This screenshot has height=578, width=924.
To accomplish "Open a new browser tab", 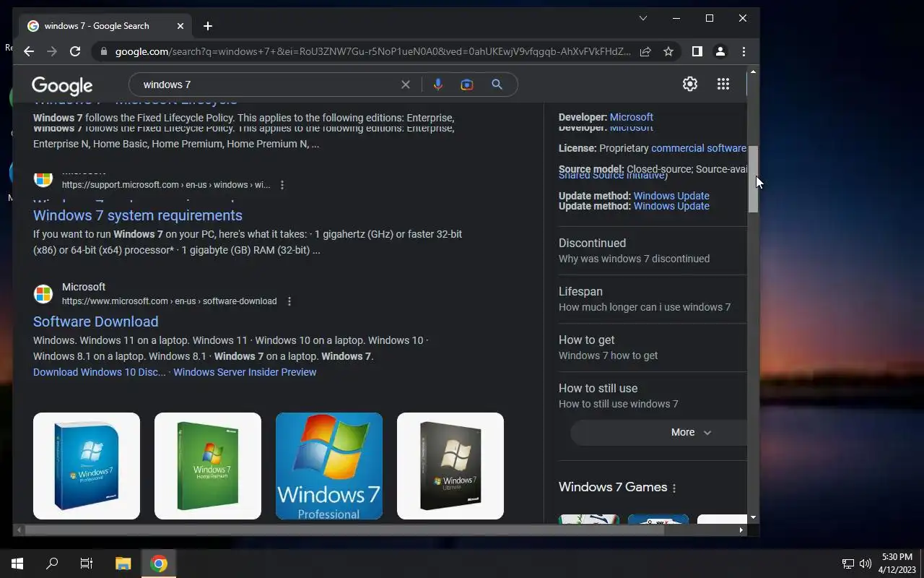I will coord(208,26).
